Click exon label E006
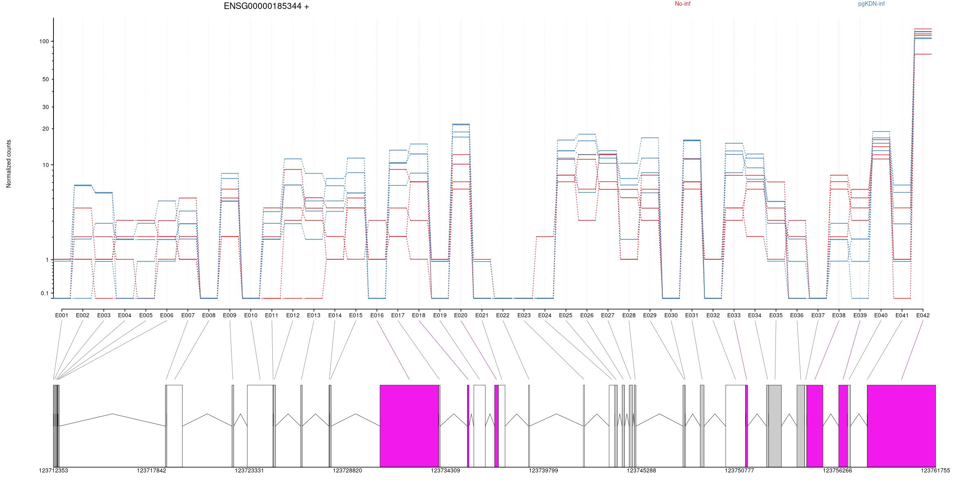 coord(167,315)
